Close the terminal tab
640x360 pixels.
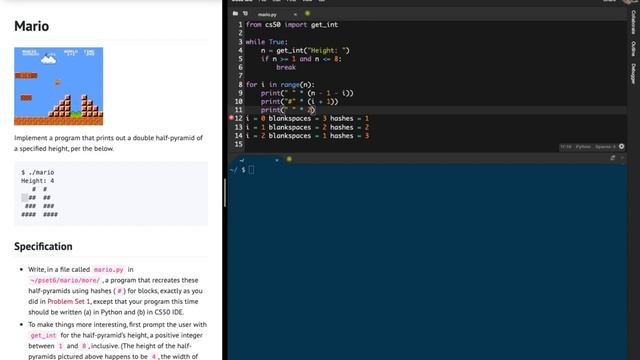click(277, 160)
